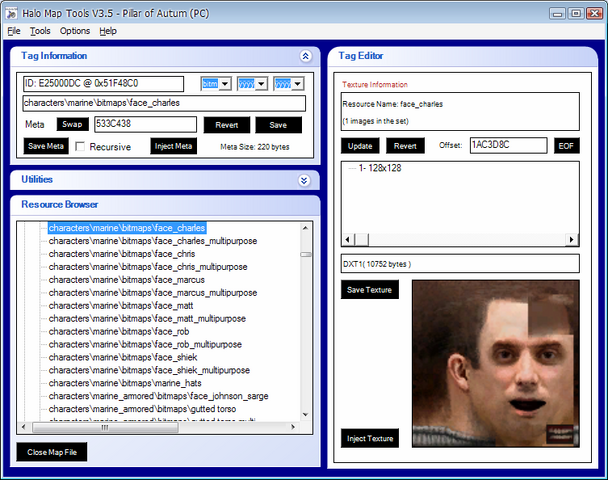This screenshot has width=608, height=480.
Task: Click Resource Browser scroll up arrow
Action: click(306, 228)
